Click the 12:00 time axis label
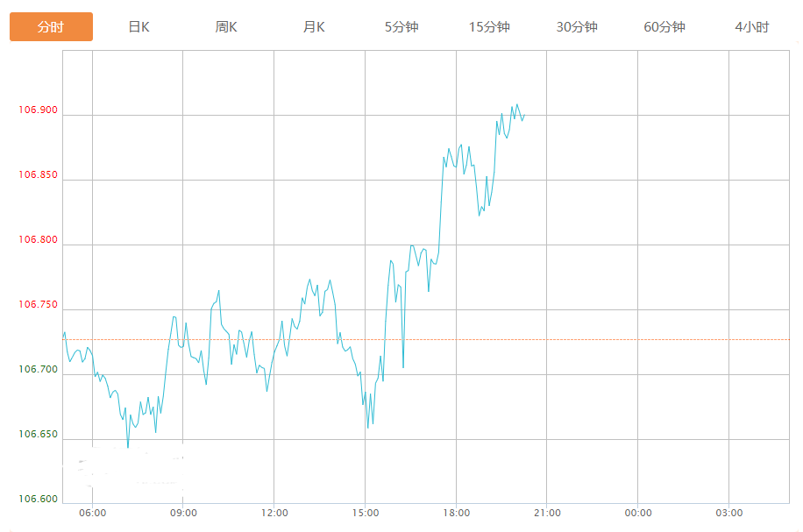The width and height of the screenshot is (803, 532). click(274, 514)
